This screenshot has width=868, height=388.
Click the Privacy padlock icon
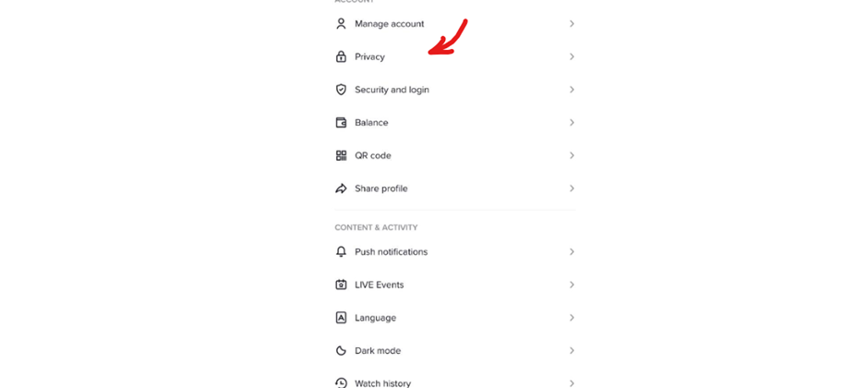(341, 57)
